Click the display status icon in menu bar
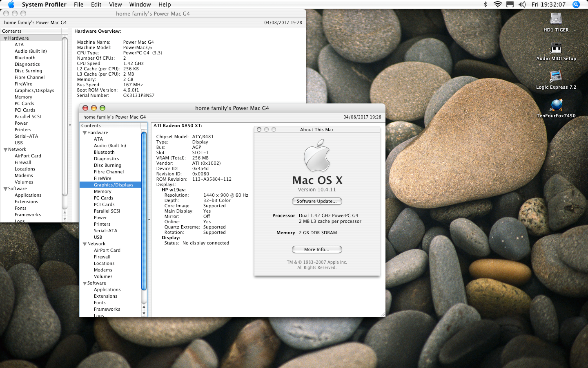Image resolution: width=588 pixels, height=368 pixels. pos(510,4)
